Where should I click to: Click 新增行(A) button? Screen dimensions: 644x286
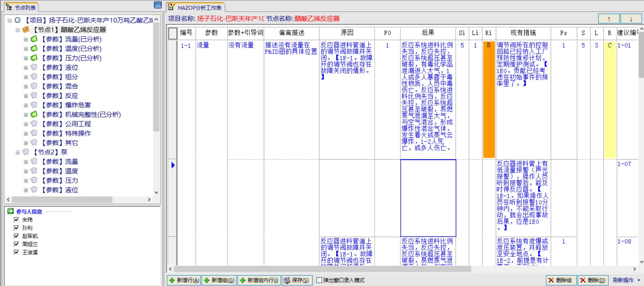coord(184,280)
